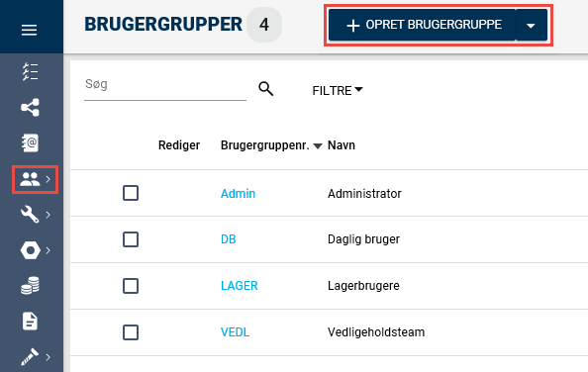Select the LAGER row checkbox
This screenshot has height=372, width=588.
(131, 286)
